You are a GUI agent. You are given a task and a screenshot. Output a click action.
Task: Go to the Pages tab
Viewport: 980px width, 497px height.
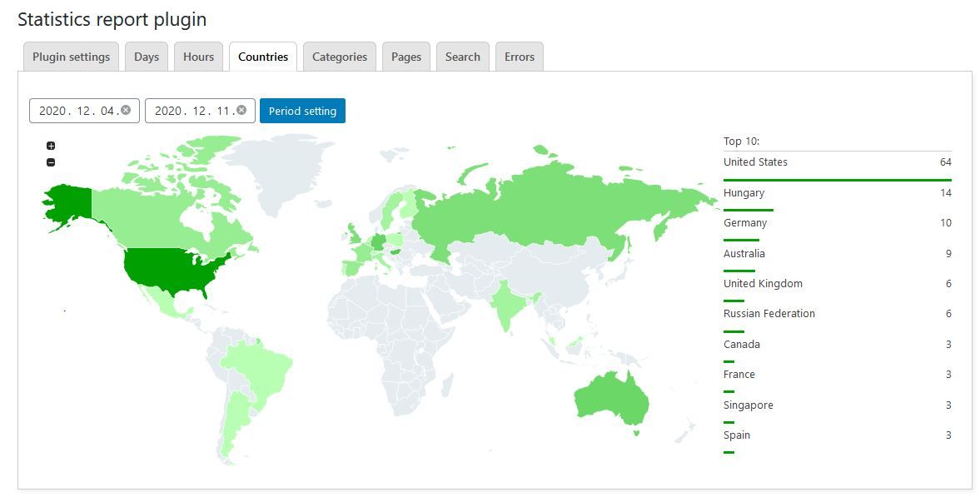click(x=406, y=57)
